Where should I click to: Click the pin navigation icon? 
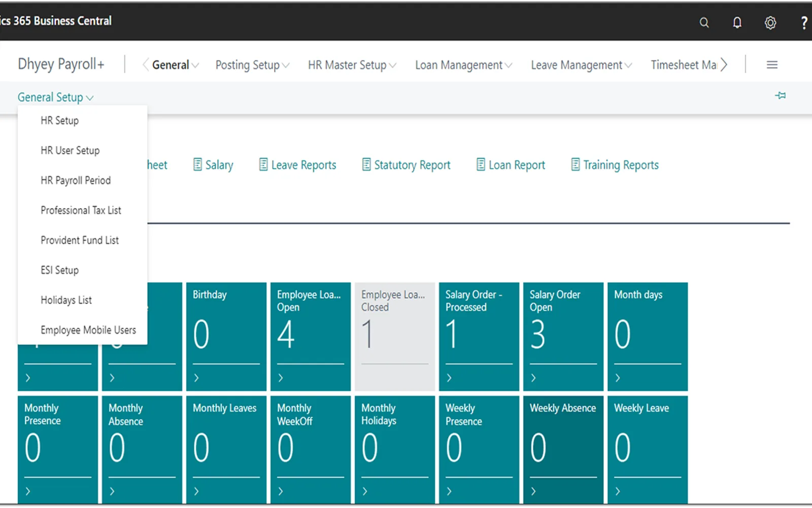[x=781, y=96]
